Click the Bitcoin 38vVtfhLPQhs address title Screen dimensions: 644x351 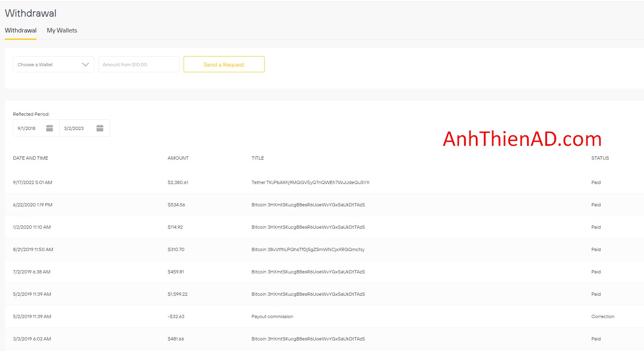click(x=308, y=249)
